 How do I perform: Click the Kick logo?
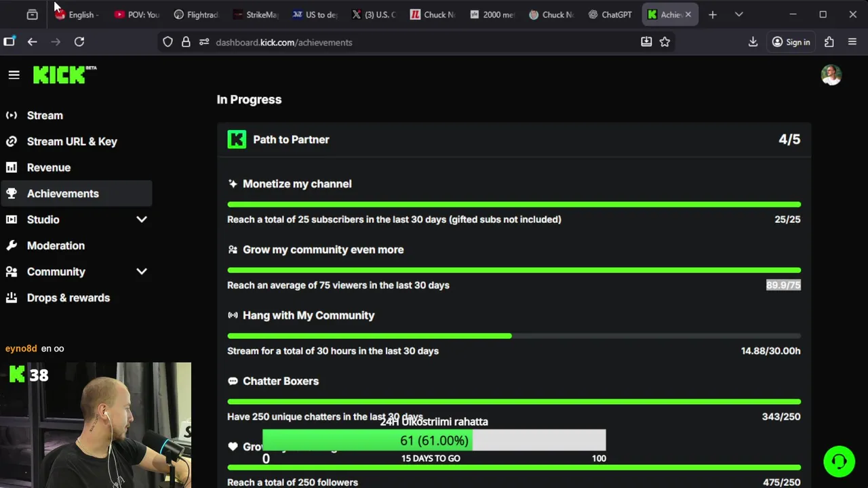(x=60, y=75)
